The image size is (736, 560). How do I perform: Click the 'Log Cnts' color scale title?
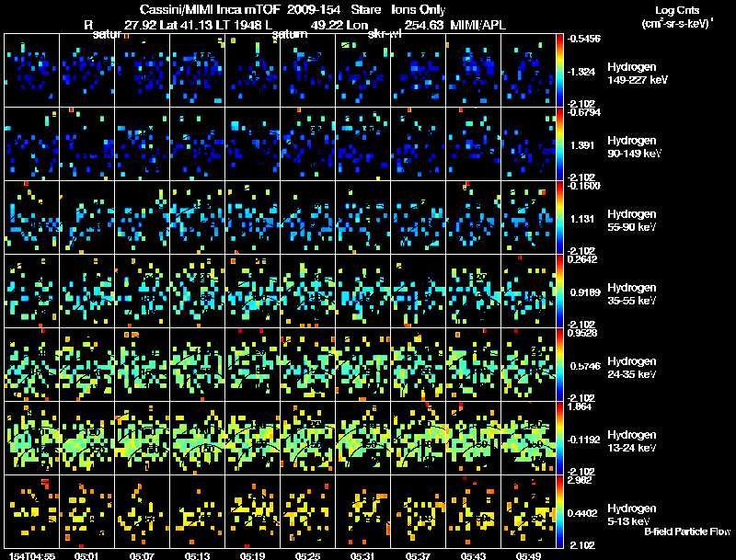(677, 10)
